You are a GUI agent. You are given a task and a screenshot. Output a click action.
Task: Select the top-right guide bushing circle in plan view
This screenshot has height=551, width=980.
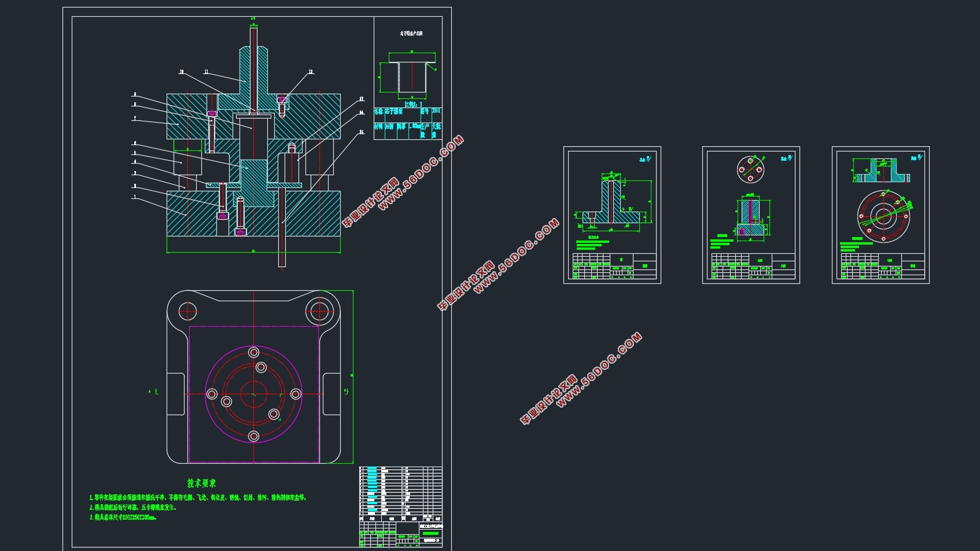pyautogui.click(x=319, y=312)
